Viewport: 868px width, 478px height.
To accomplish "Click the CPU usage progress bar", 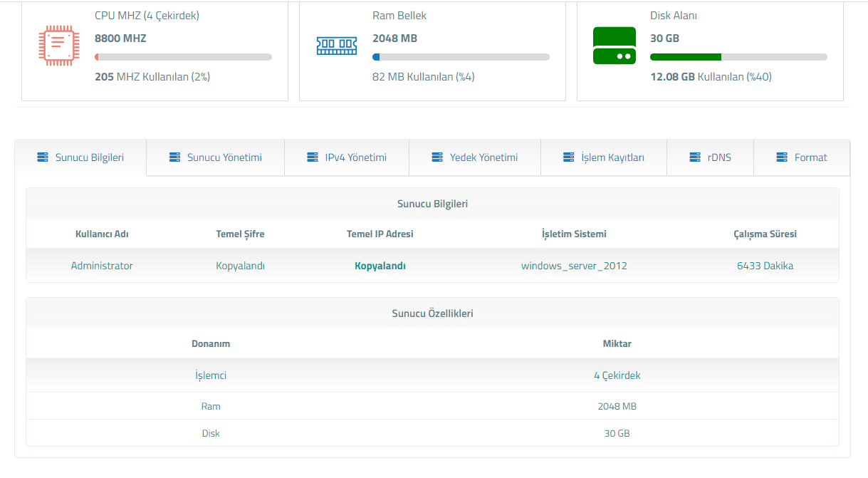I will click(183, 57).
